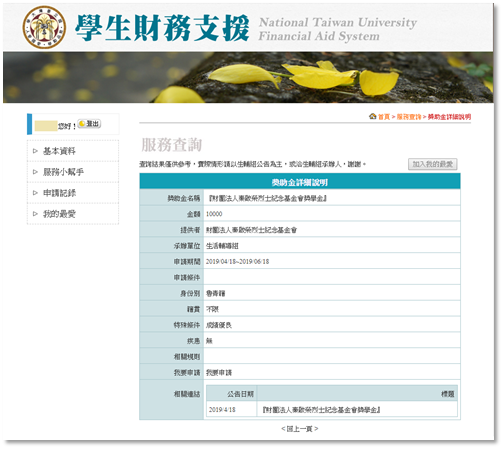Open 申請記錄 sidebar menu item
503x449 pixels.
pyautogui.click(x=59, y=193)
